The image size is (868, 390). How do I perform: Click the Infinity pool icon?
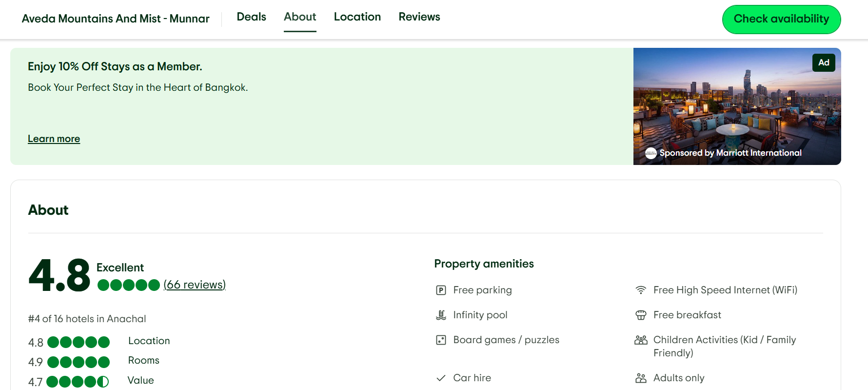point(441,315)
